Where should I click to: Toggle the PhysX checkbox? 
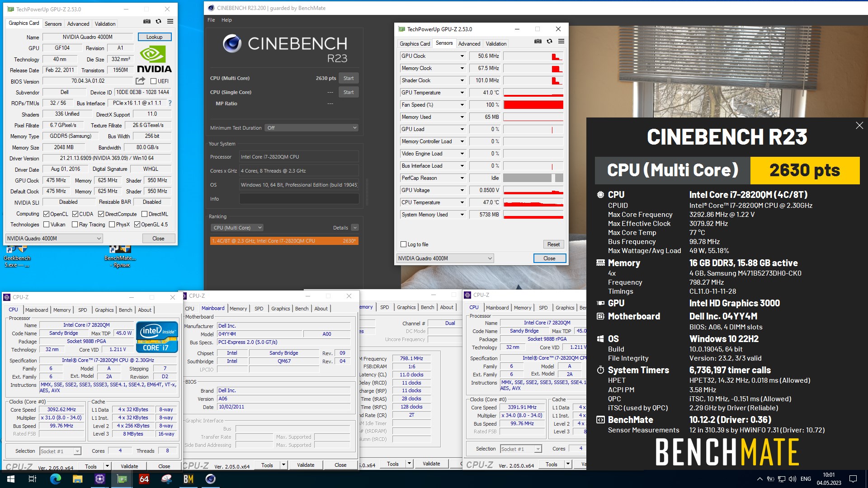[x=112, y=225]
